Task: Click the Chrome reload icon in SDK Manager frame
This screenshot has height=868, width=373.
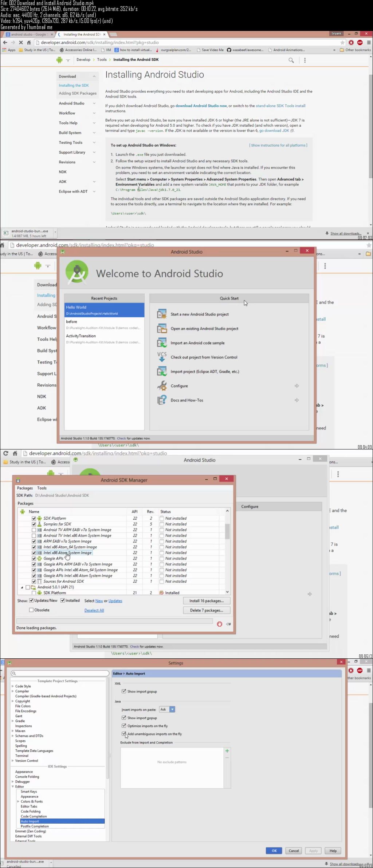Action: pyautogui.click(x=6, y=453)
